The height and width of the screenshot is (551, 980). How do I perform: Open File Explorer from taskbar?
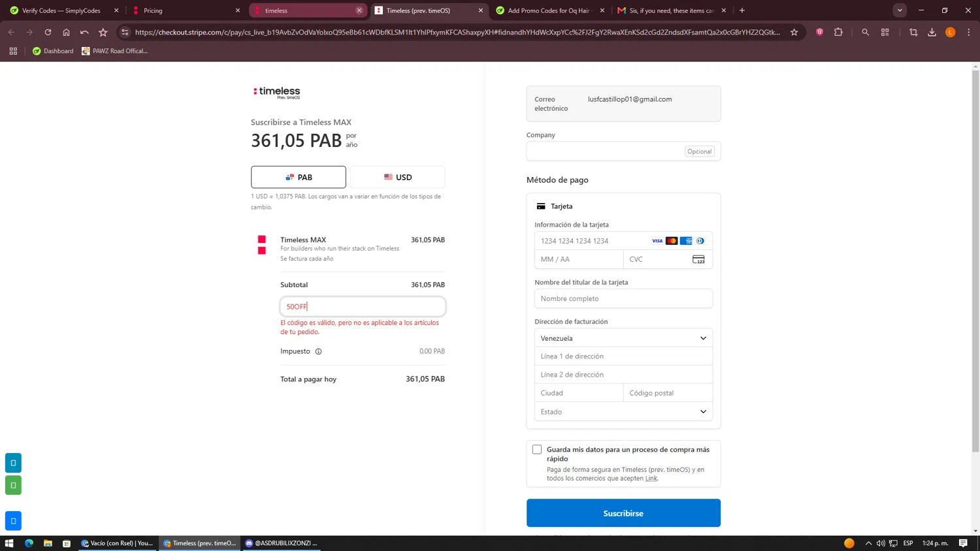(x=48, y=543)
